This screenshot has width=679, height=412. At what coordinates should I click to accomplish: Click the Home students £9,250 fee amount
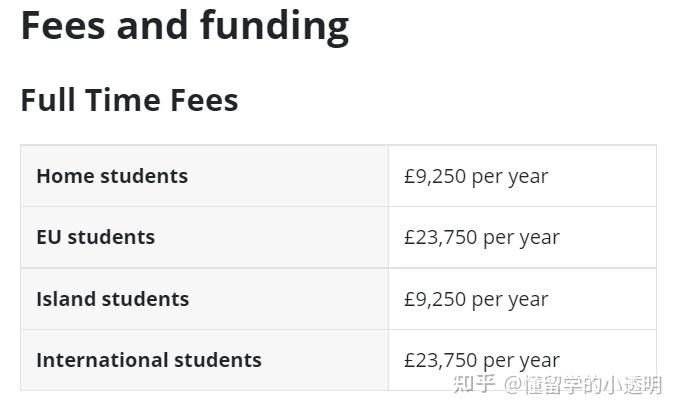tap(435, 176)
